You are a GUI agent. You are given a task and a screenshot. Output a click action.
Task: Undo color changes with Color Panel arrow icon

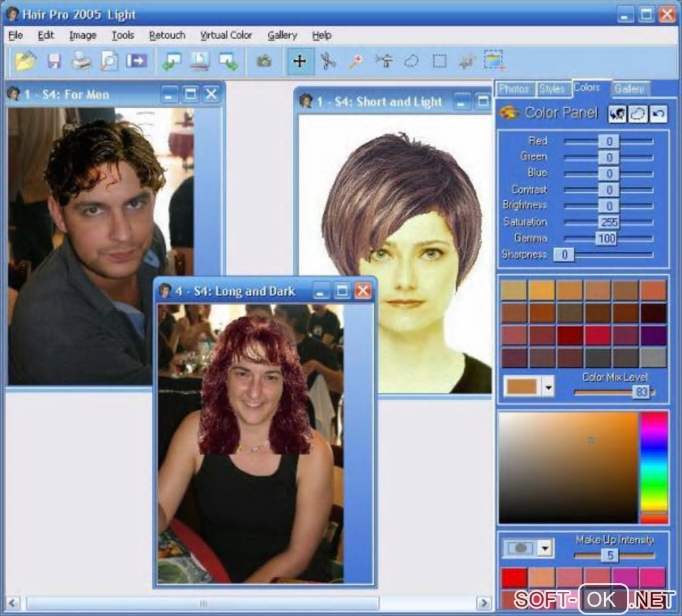point(658,114)
